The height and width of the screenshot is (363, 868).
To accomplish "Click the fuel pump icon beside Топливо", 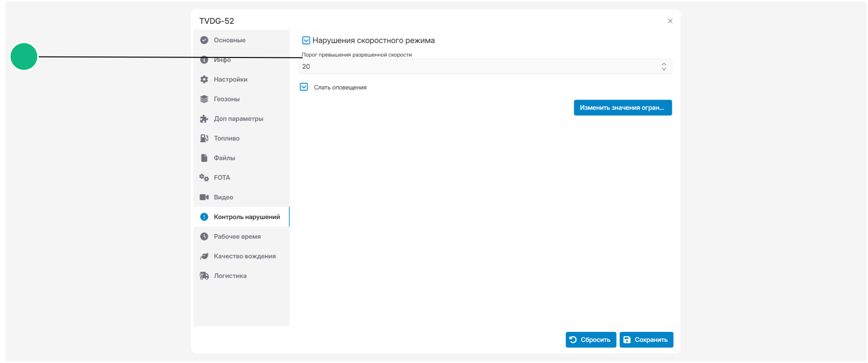I will click(204, 138).
